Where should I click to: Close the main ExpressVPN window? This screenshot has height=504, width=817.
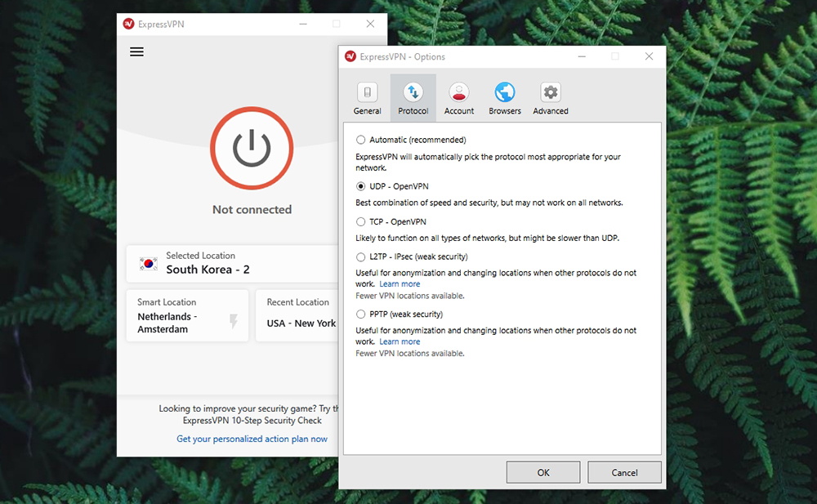coord(370,24)
